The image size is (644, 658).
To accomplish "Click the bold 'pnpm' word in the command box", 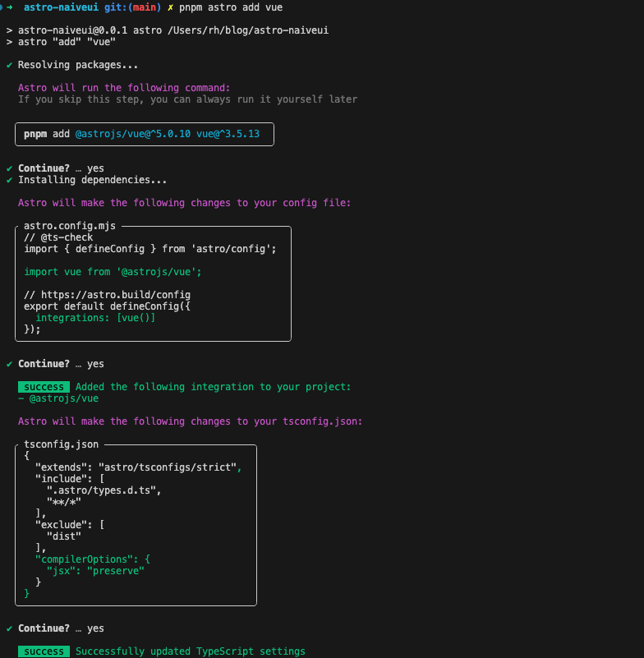I will tap(35, 134).
